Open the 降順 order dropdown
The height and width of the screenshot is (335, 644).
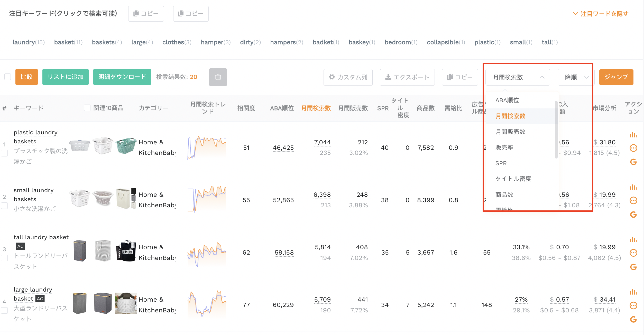pyautogui.click(x=576, y=77)
